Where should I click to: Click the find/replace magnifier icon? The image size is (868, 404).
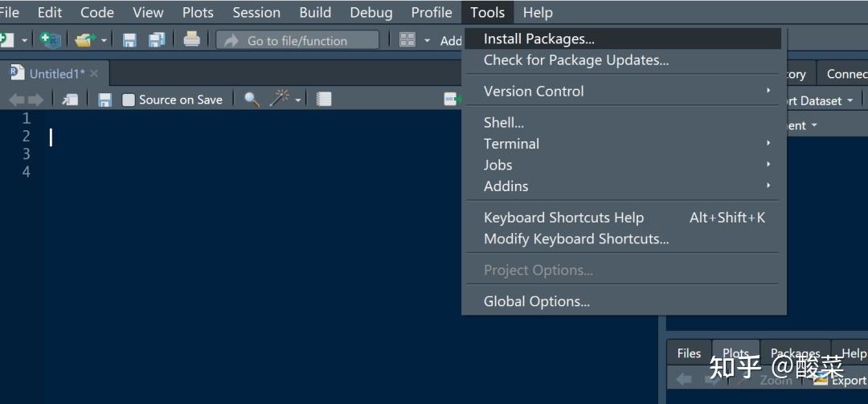pyautogui.click(x=252, y=100)
